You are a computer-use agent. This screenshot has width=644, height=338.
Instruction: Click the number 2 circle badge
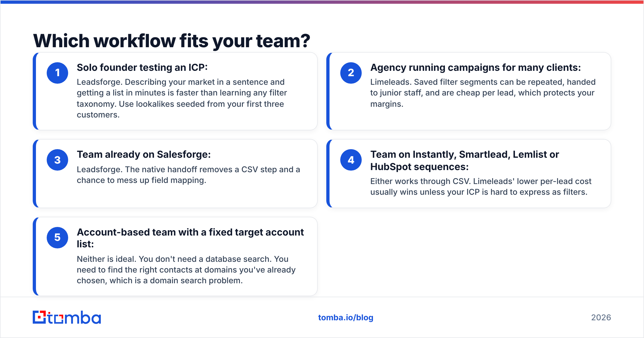pyautogui.click(x=351, y=73)
